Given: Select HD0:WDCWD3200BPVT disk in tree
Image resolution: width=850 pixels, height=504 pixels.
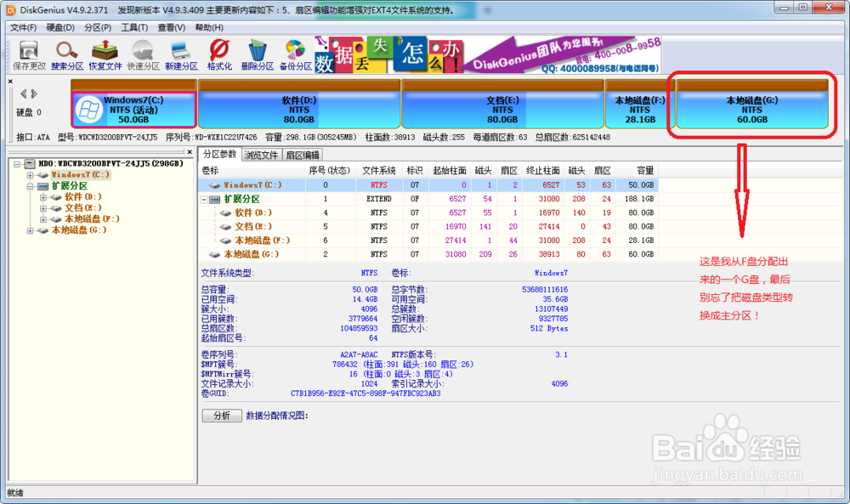Looking at the screenshot, I should [x=110, y=164].
